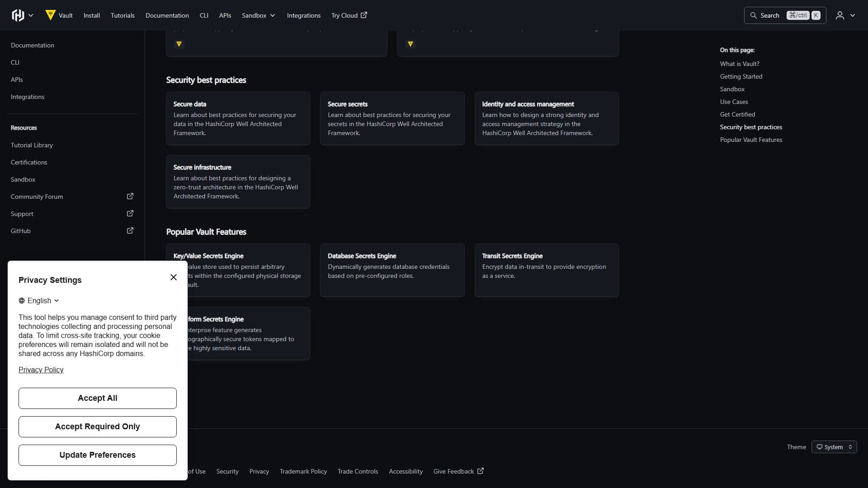Jump to Getting Started section
Viewport: 868px width, 488px height.
coord(741,76)
